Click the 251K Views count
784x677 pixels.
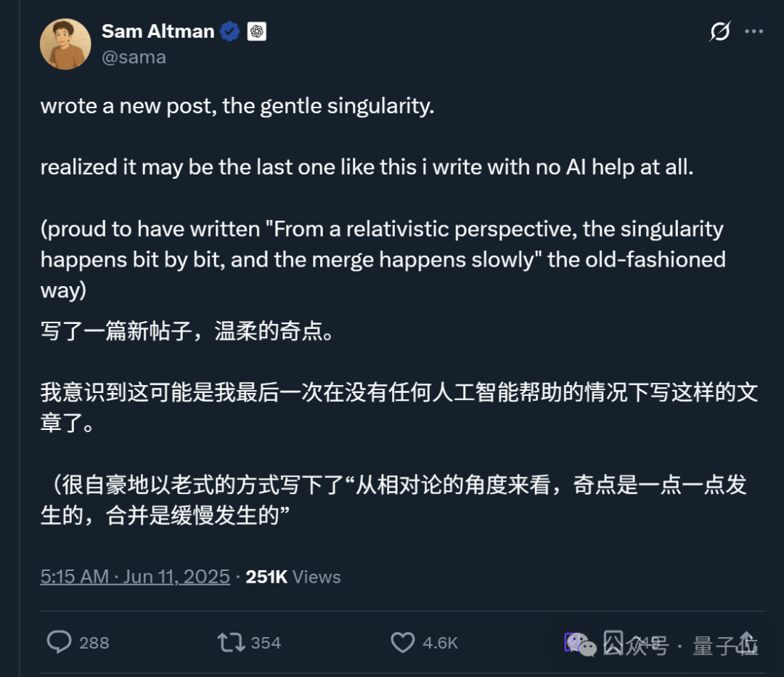pos(293,577)
